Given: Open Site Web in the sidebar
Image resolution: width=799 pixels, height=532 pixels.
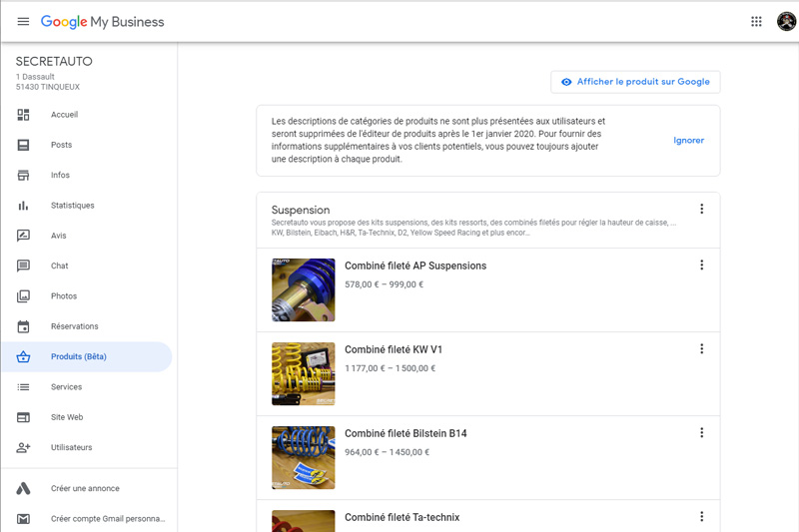Looking at the screenshot, I should 67,417.
